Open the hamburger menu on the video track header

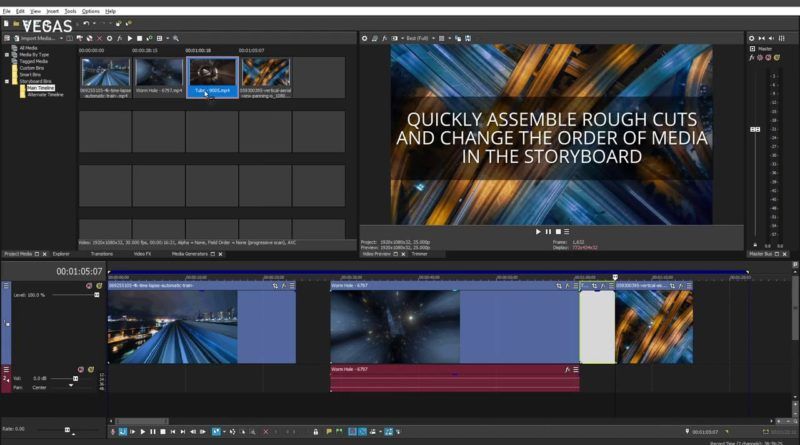click(x=6, y=286)
